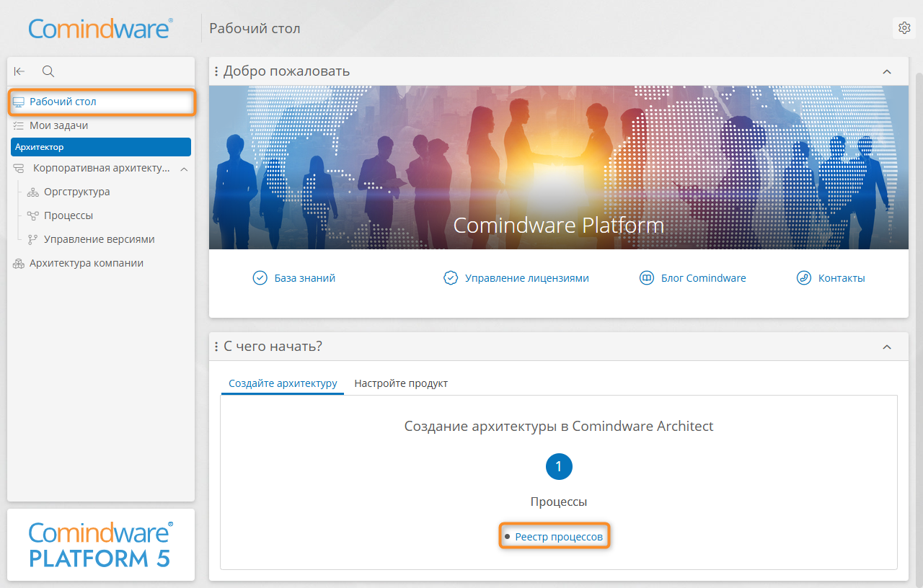
Task: Click the Контакты phone icon
Action: coord(804,278)
